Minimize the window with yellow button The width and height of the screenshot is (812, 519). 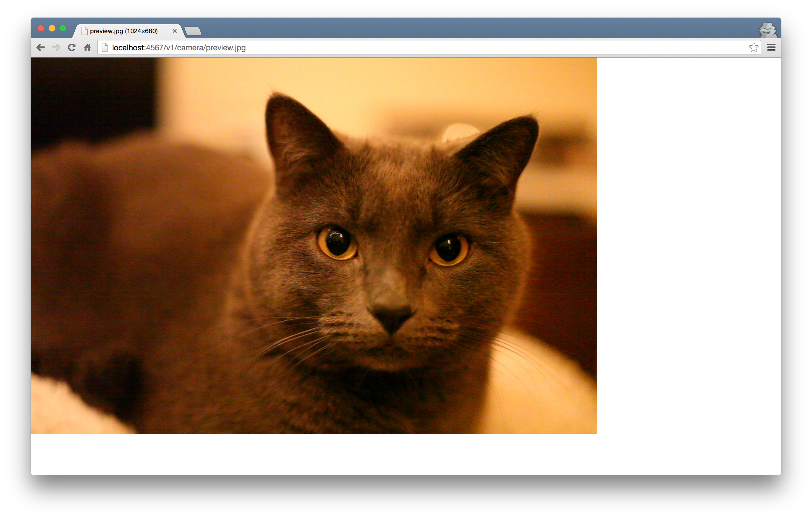(52, 28)
